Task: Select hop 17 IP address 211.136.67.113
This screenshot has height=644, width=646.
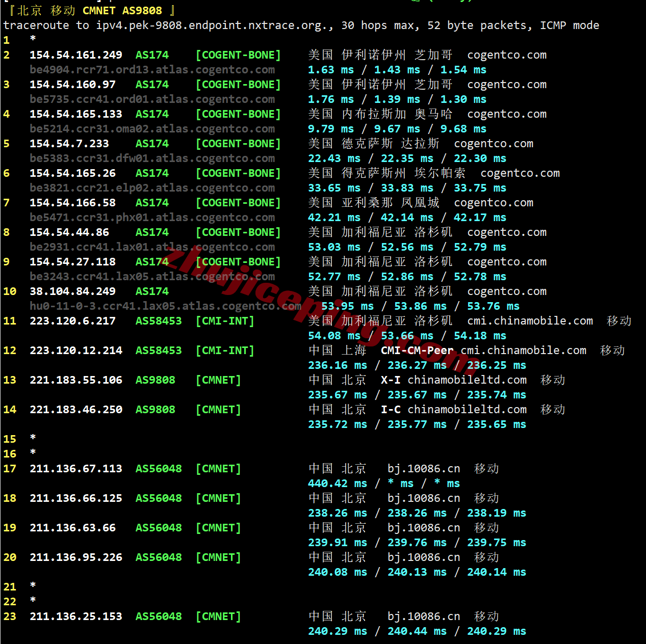Action: point(76,469)
